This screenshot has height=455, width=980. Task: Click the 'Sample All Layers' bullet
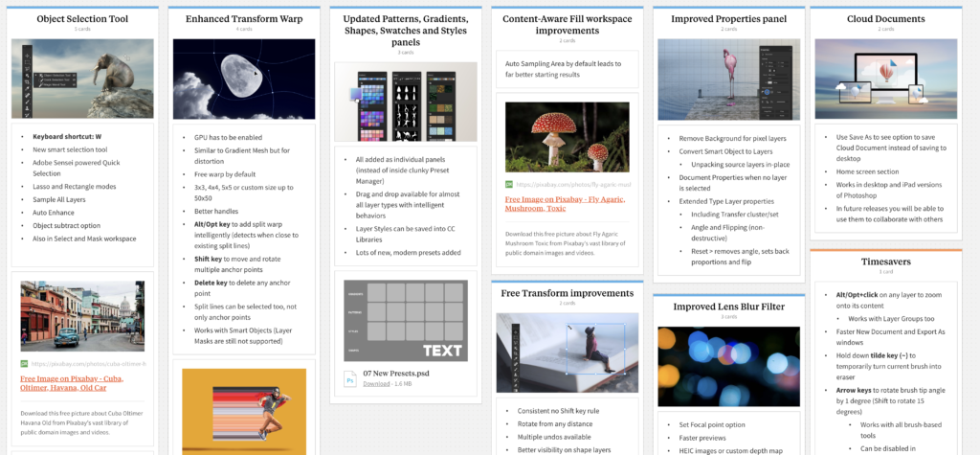pos(59,199)
